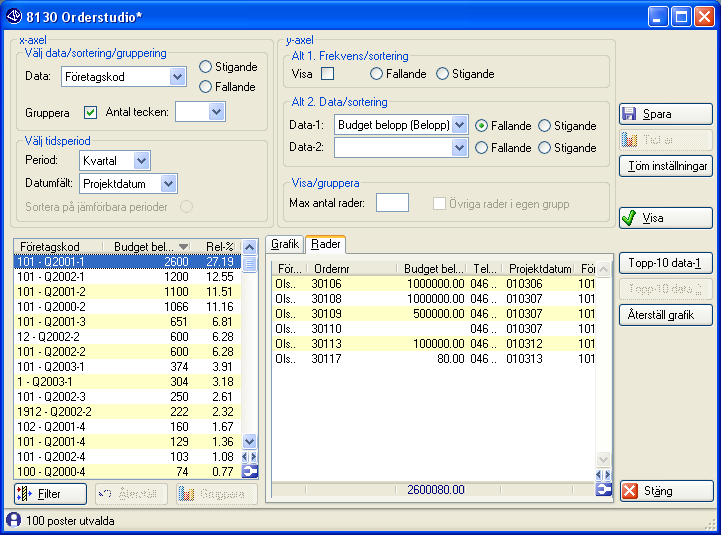Click left list's blue swap arrows icon
This screenshot has width=721, height=535.
point(250,472)
